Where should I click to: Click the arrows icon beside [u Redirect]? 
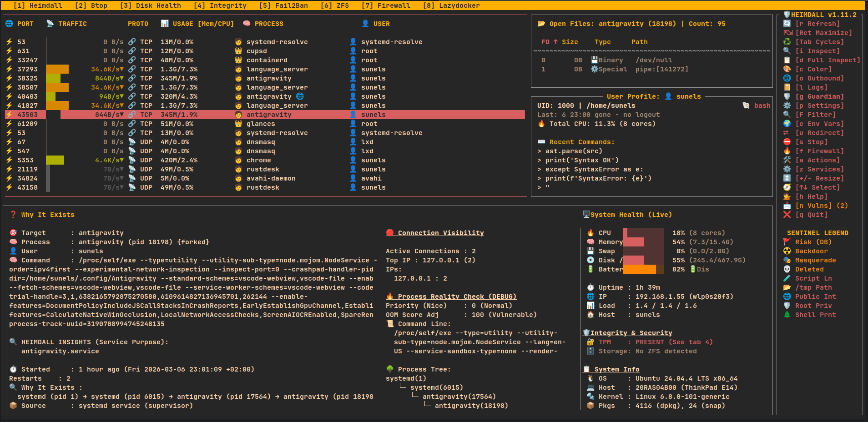786,133
